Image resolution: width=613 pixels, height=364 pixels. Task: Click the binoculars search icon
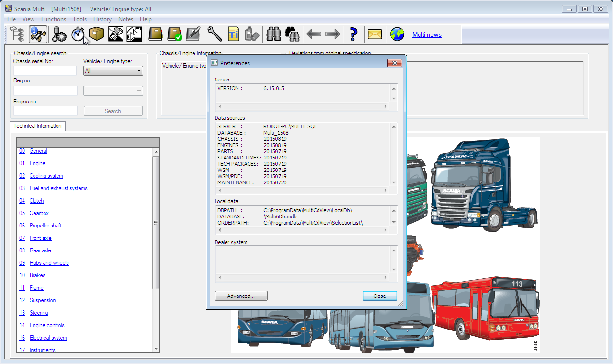(273, 34)
